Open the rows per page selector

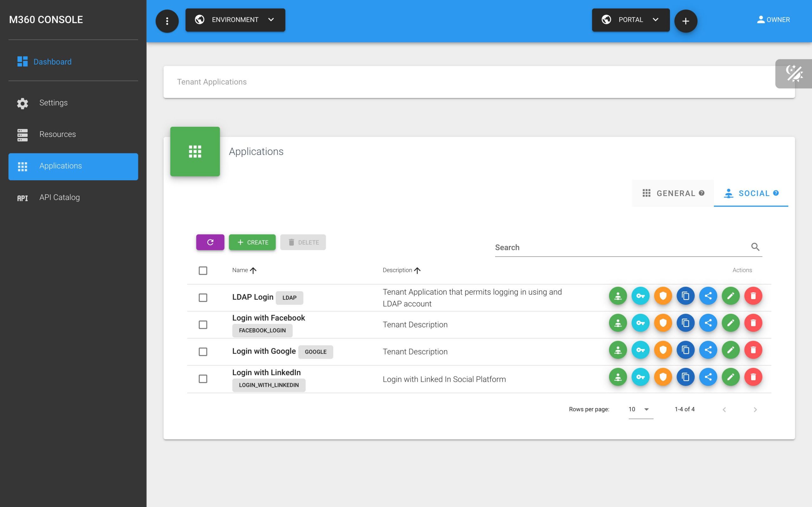coord(640,409)
